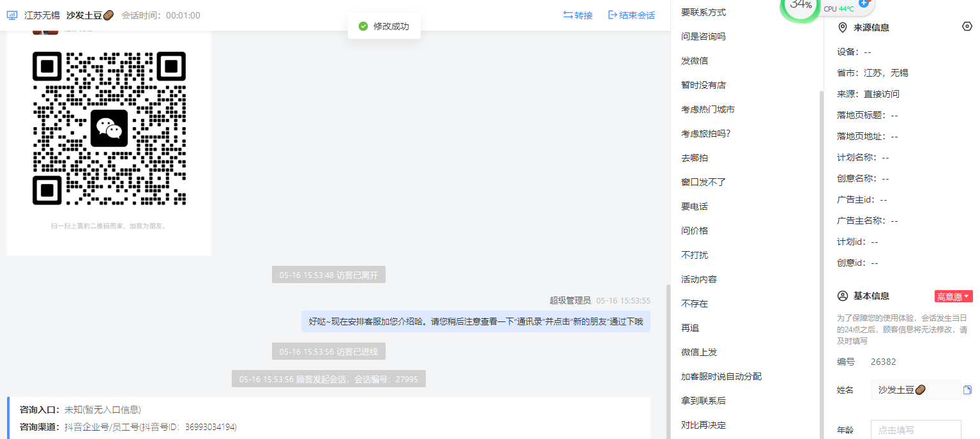This screenshot has width=980, height=439.
Task: Click the 编号 value 26382
Action: coord(884,362)
